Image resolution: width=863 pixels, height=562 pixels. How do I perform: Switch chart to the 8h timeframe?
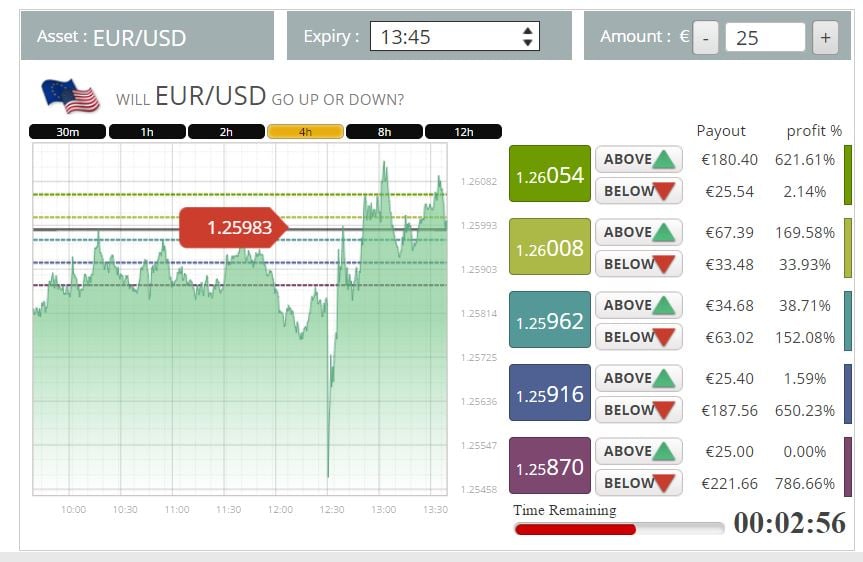pos(384,132)
